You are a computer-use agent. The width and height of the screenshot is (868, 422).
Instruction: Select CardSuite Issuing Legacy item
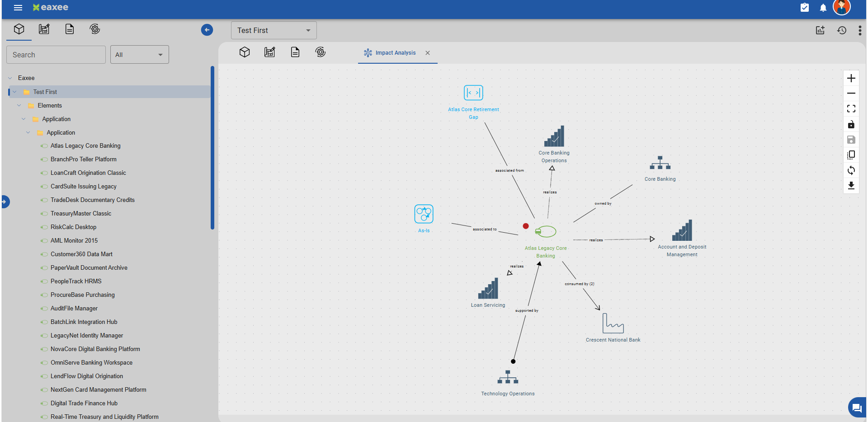[x=84, y=187]
